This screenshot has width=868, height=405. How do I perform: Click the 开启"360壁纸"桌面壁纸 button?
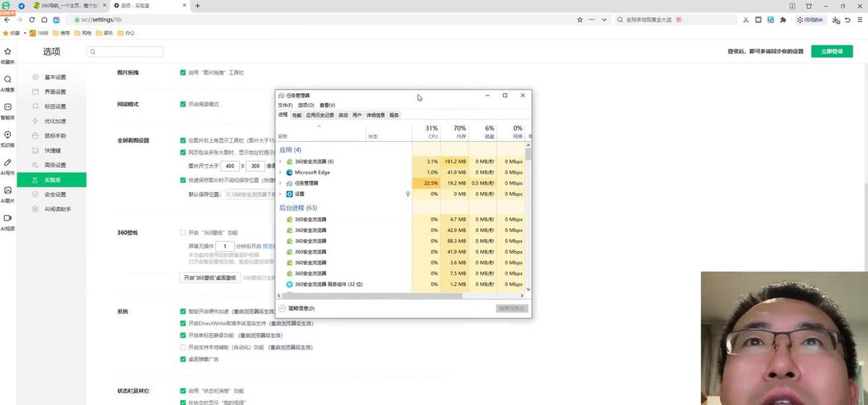point(210,277)
